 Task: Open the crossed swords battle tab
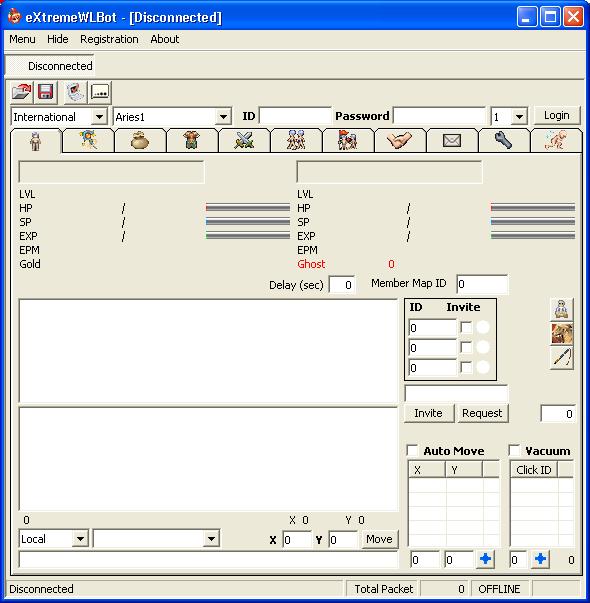[244, 141]
